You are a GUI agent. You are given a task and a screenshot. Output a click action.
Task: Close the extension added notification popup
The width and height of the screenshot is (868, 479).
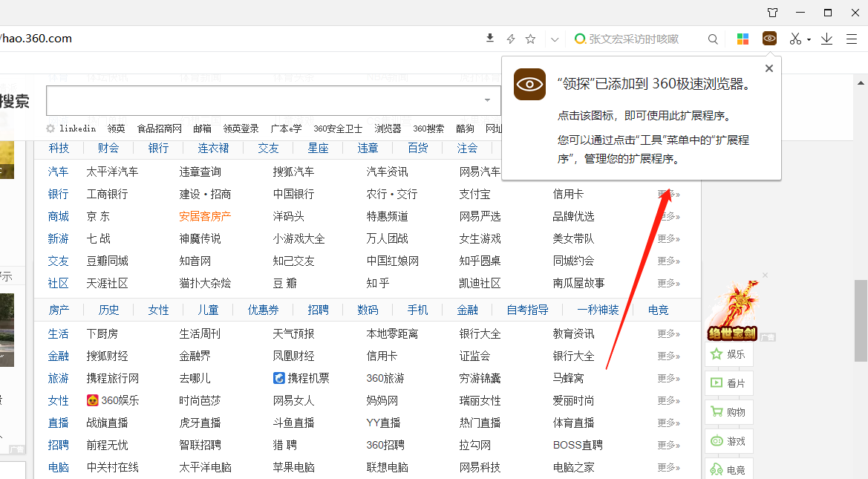pos(769,68)
